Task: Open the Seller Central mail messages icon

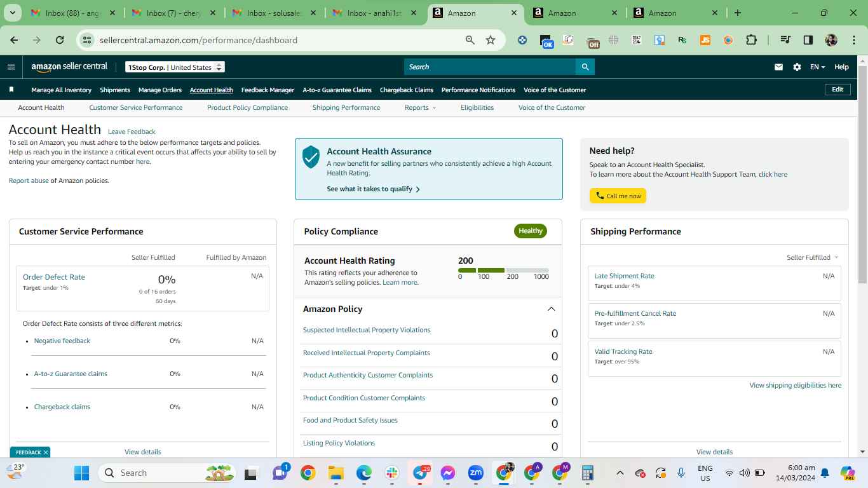Action: [x=778, y=67]
